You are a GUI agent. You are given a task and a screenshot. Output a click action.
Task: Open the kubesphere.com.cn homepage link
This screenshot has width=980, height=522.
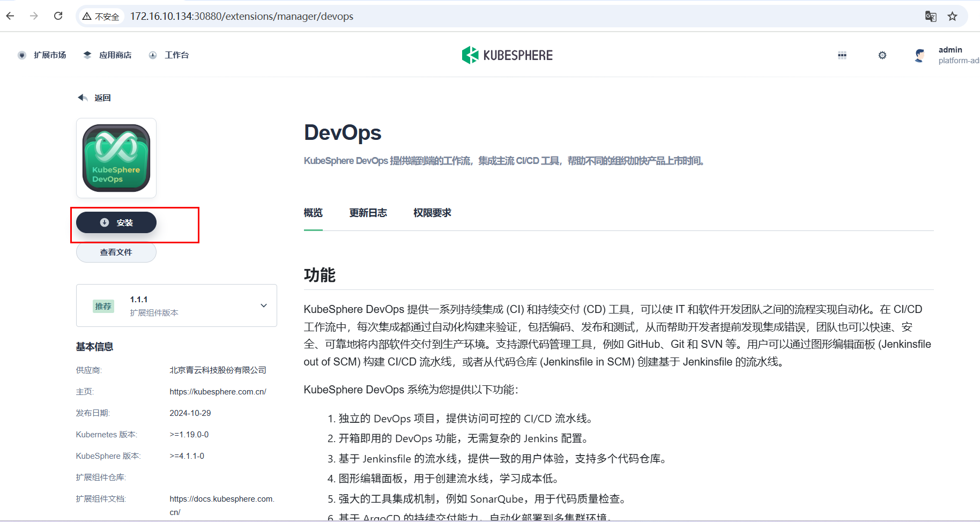(218, 392)
